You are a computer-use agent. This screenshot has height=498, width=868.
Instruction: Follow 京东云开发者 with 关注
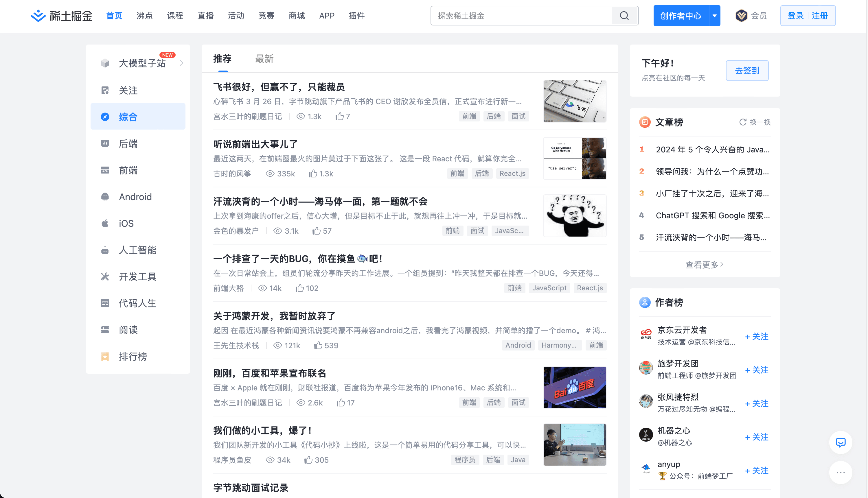pos(757,337)
